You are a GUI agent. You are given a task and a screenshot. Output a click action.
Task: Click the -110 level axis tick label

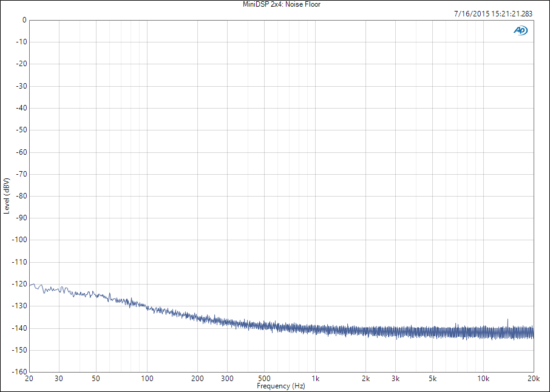pyautogui.click(x=19, y=262)
